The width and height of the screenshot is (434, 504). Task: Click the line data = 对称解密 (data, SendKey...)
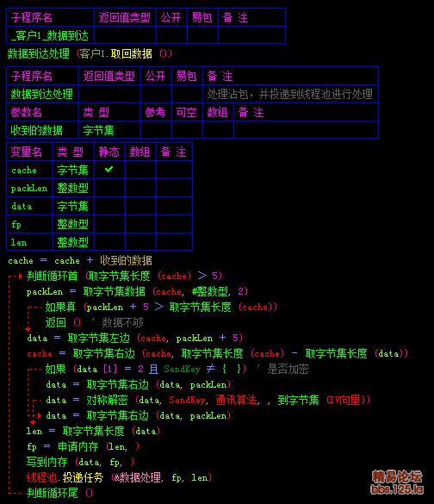tap(208, 400)
